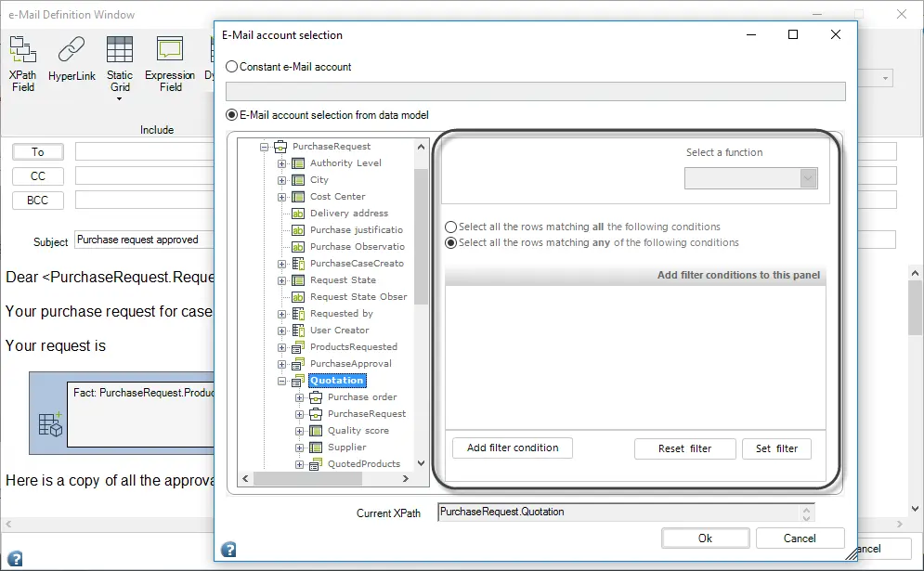The height and width of the screenshot is (571, 924).
Task: Click the tree's horizontal scrollbar thumb
Action: pyautogui.click(x=307, y=479)
